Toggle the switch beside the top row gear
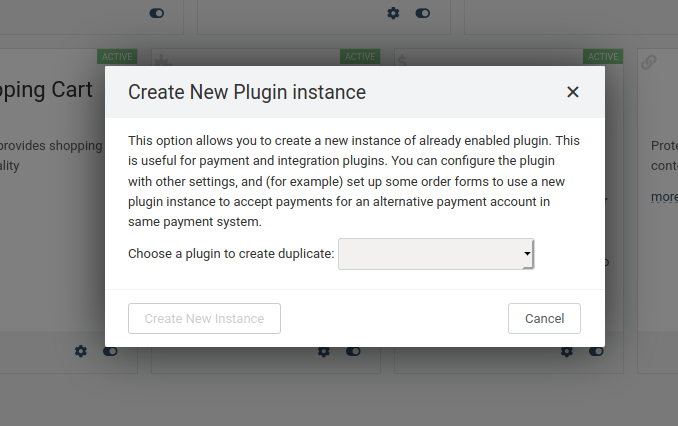The image size is (678, 426). coord(422,13)
